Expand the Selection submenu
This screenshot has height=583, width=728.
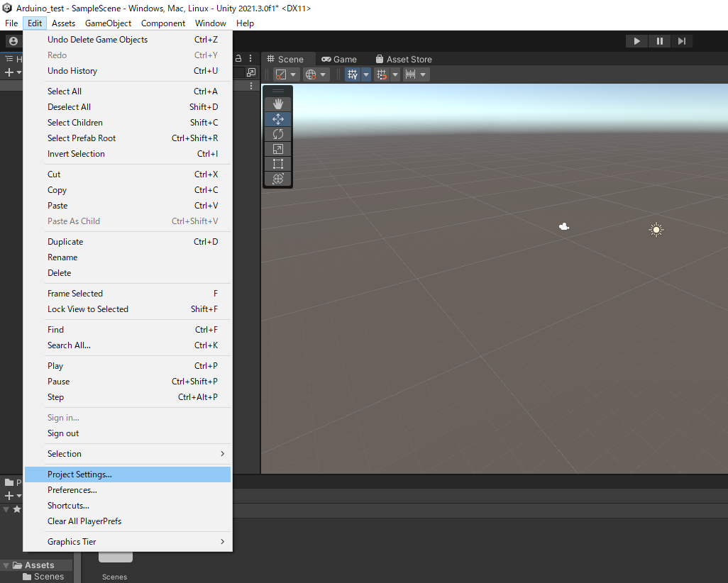[x=128, y=453]
